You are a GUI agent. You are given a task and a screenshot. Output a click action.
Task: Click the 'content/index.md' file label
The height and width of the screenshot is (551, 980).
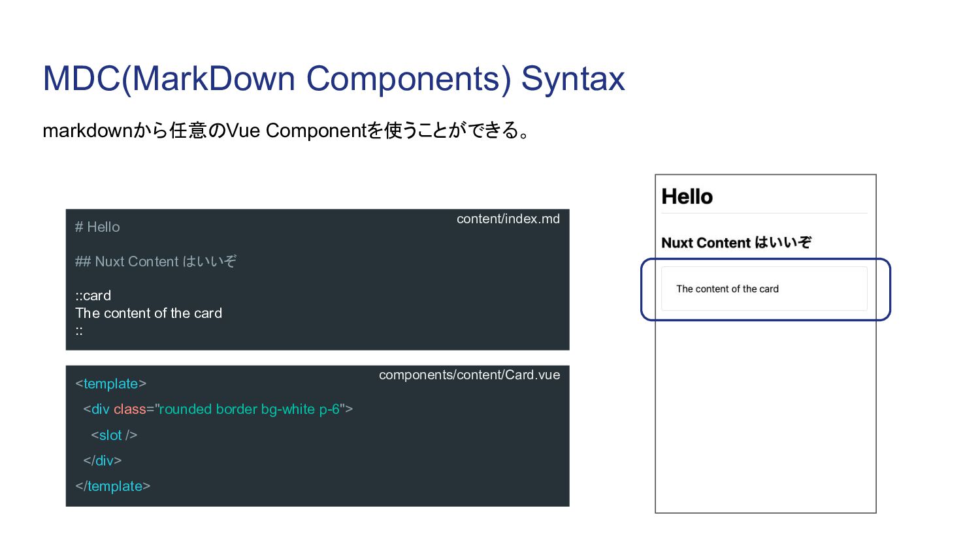508,219
